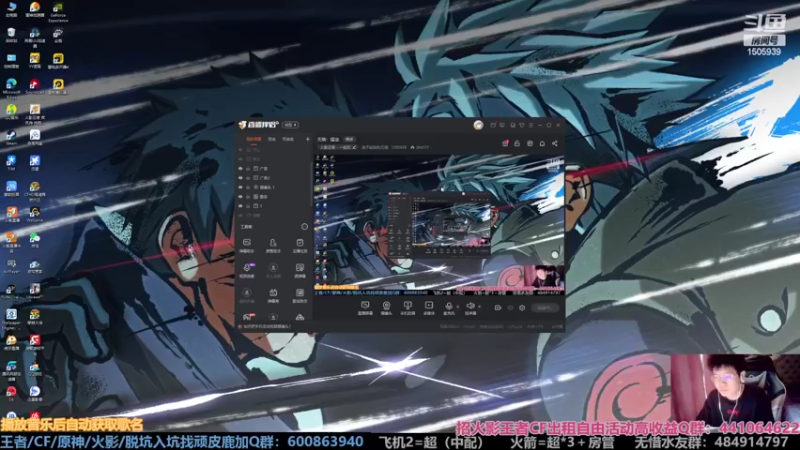
Task: Add a camera source from bottom toolbar
Action: tap(386, 307)
